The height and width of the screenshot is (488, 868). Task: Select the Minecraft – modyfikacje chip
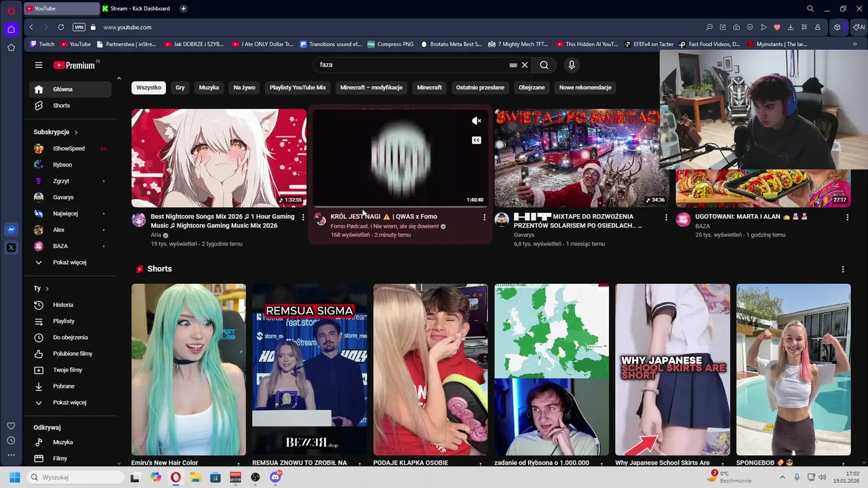click(x=371, y=87)
